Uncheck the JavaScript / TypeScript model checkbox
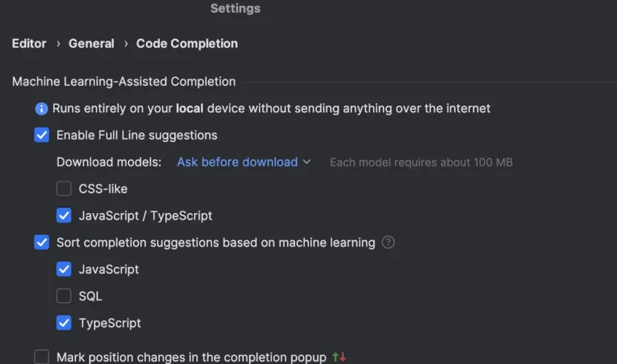 click(64, 216)
